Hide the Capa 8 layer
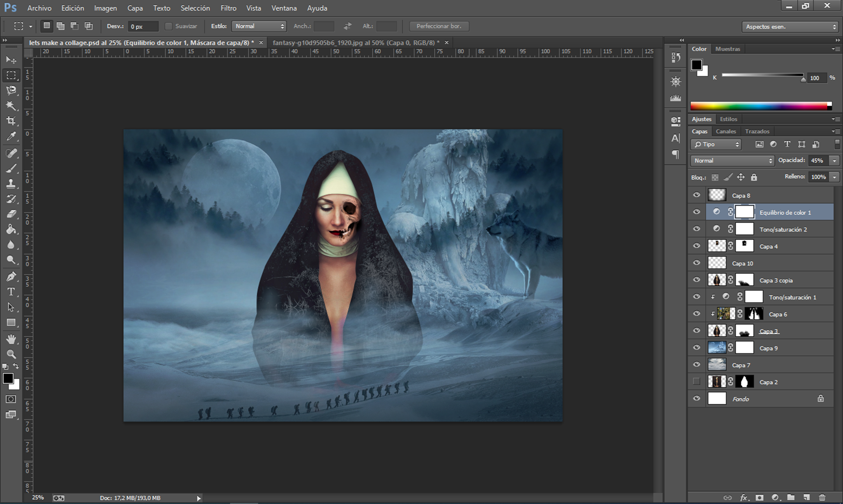This screenshot has width=843, height=504. click(696, 195)
